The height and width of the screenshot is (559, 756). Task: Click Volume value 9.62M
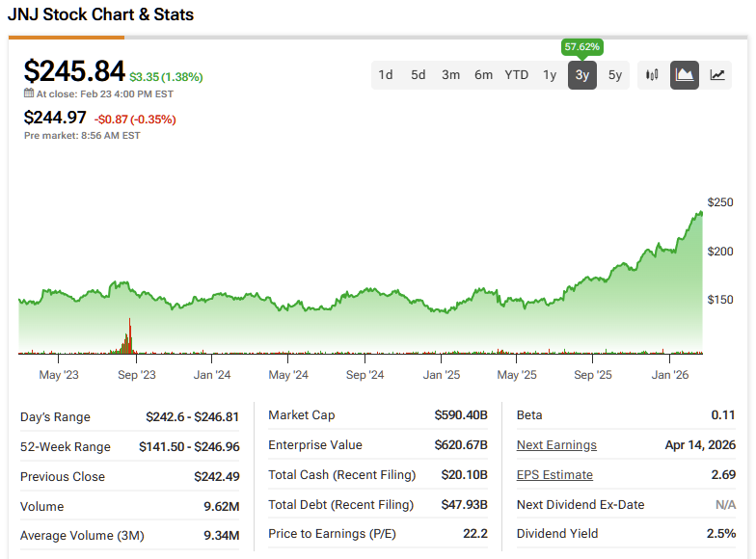(222, 507)
